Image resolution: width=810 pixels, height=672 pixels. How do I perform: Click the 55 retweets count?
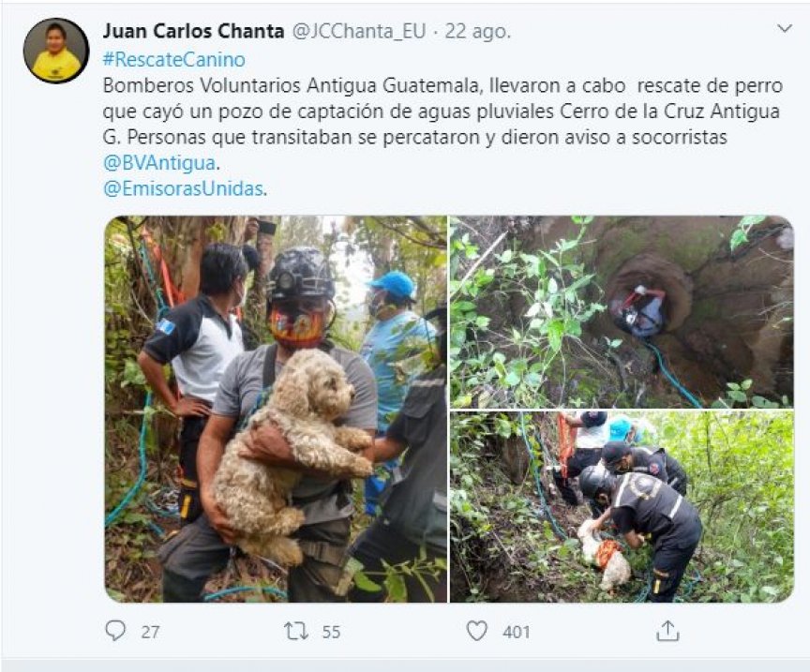(331, 632)
